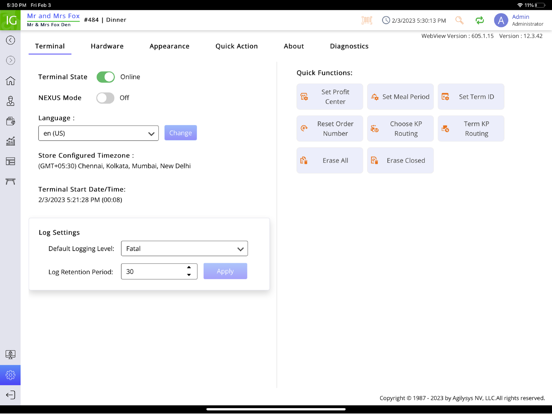552x414 pixels.
Task: Click the Change language button
Action: tap(181, 133)
